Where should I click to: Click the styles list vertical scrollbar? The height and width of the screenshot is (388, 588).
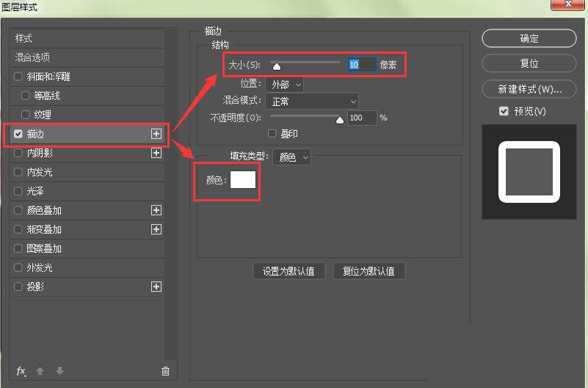pyautogui.click(x=170, y=195)
